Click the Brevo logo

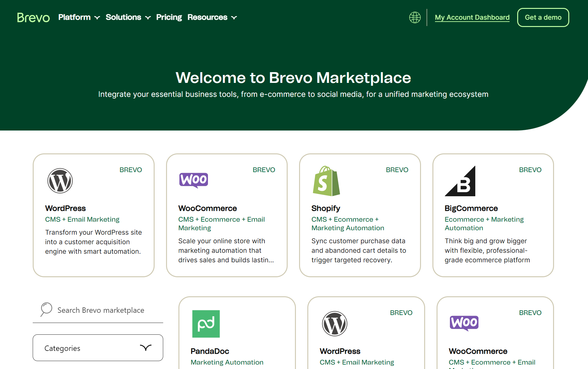tap(33, 17)
